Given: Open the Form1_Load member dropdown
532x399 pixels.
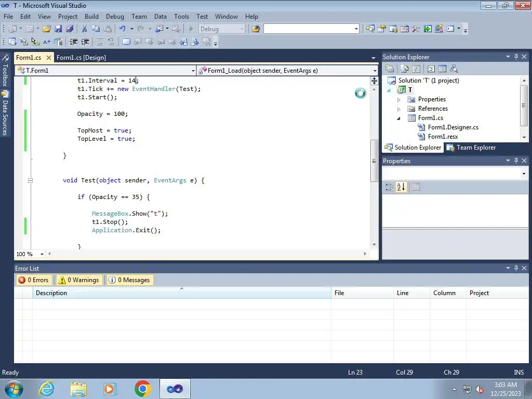Looking at the screenshot, I should click(x=375, y=71).
